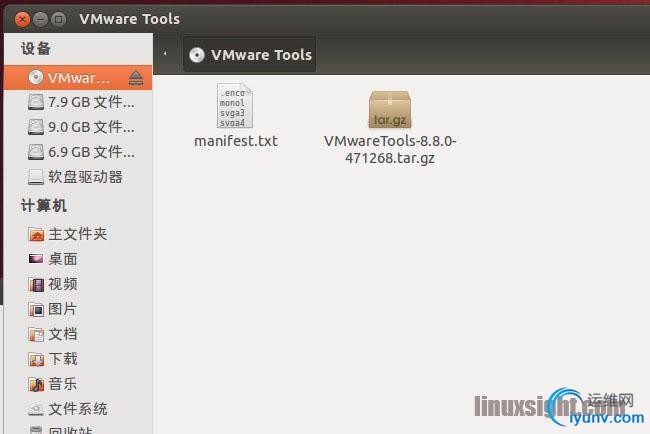
Task: Click the Computer (计算机) section header
Action: tap(44, 206)
